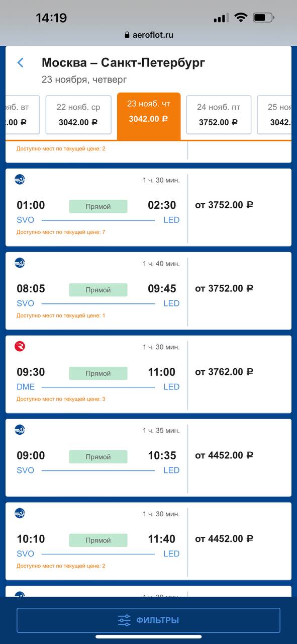The width and height of the screenshot is (297, 644).
Task: Tap the lock icon next to aeroflot.ru
Action: (x=127, y=35)
